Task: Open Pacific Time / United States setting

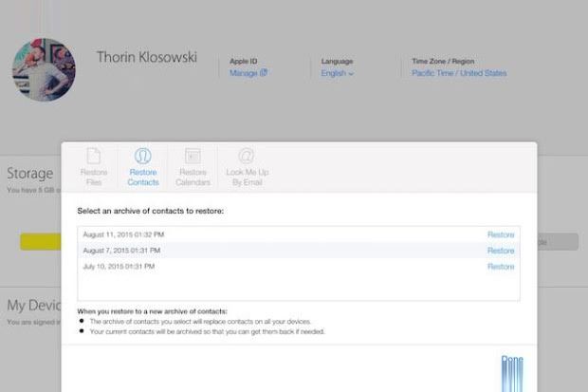Action: (x=459, y=73)
